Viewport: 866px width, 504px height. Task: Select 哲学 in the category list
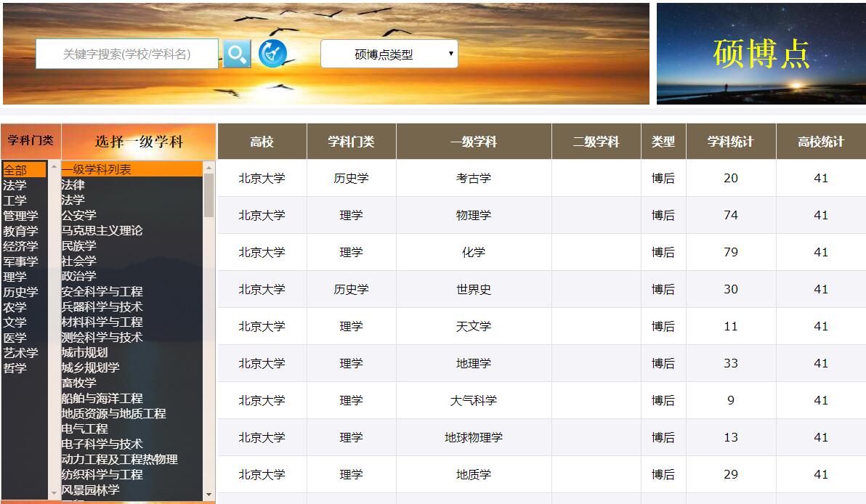click(15, 368)
